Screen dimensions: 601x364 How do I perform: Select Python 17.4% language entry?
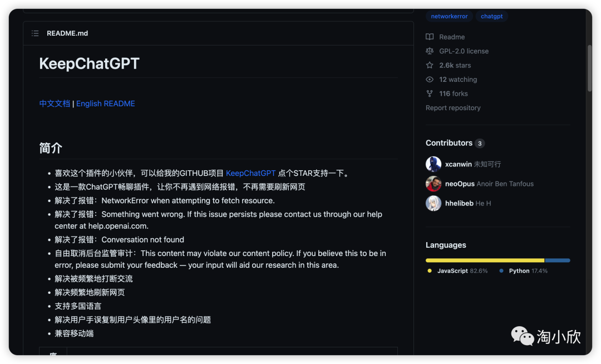coord(524,271)
